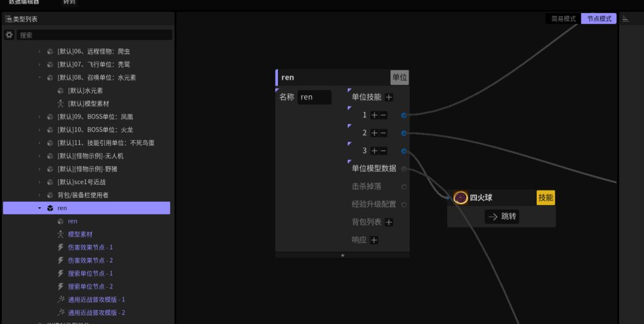This screenshot has width=644, height=324.
Task: Focus the 搜索 search box
Action: tap(94, 35)
